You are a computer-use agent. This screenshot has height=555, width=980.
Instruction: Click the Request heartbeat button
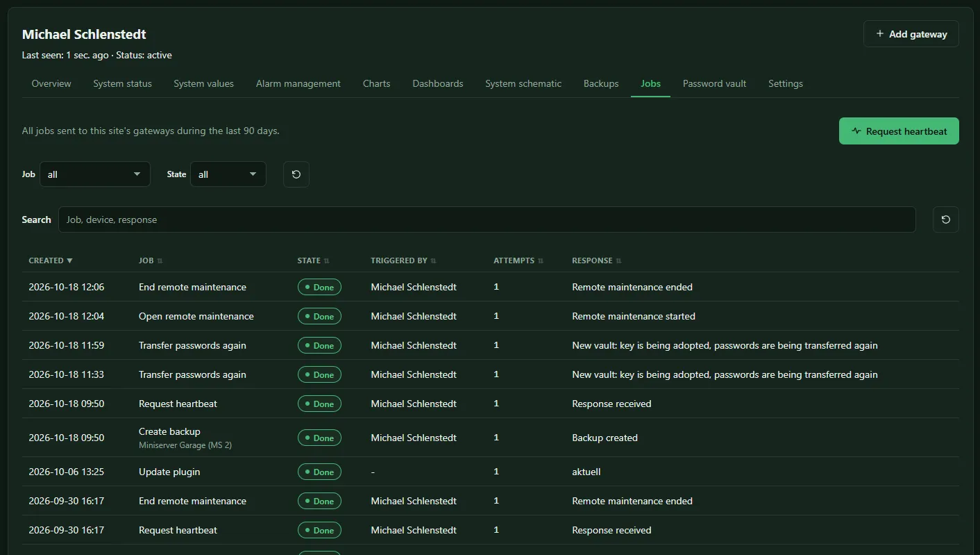click(x=899, y=131)
